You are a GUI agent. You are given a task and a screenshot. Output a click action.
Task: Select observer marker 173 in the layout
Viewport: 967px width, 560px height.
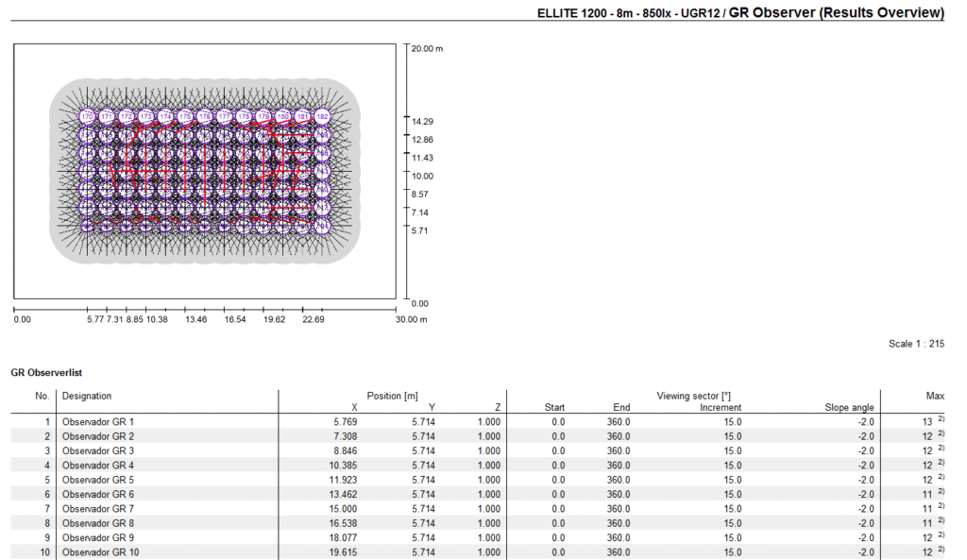[145, 116]
